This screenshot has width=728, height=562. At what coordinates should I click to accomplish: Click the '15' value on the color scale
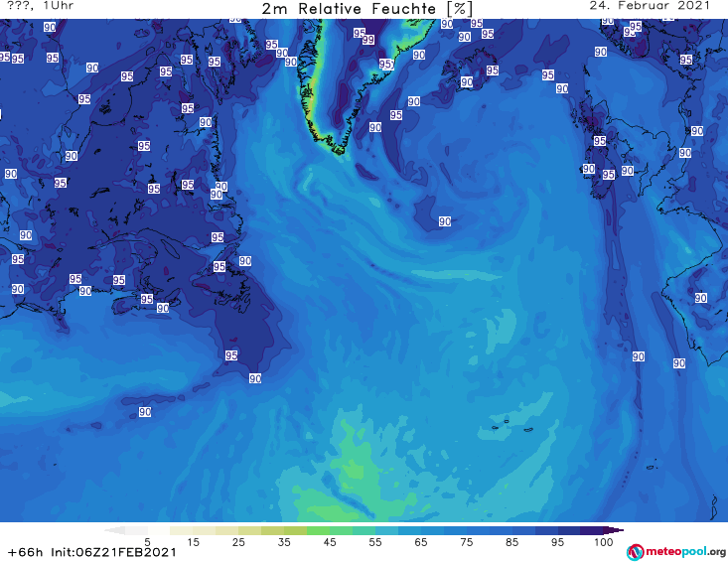tap(193, 542)
